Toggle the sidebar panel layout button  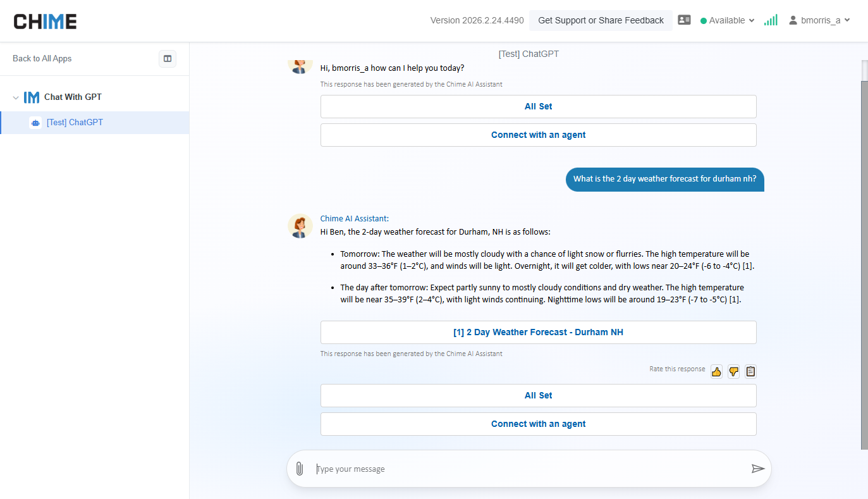pyautogui.click(x=168, y=59)
